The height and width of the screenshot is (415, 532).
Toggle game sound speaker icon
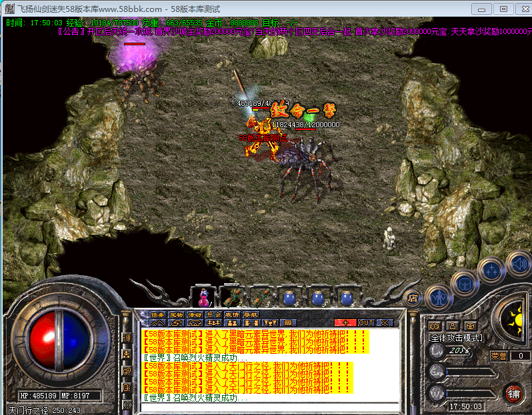[x=519, y=263]
